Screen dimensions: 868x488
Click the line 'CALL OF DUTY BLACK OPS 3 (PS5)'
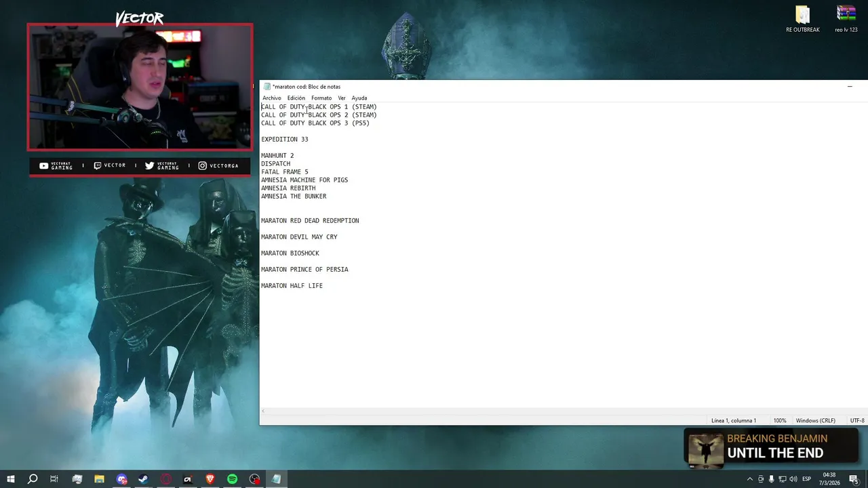[315, 123]
